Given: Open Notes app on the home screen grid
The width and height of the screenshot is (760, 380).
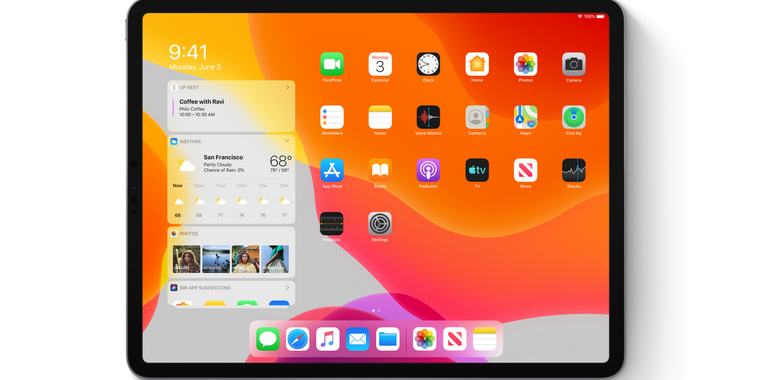Looking at the screenshot, I should (380, 117).
